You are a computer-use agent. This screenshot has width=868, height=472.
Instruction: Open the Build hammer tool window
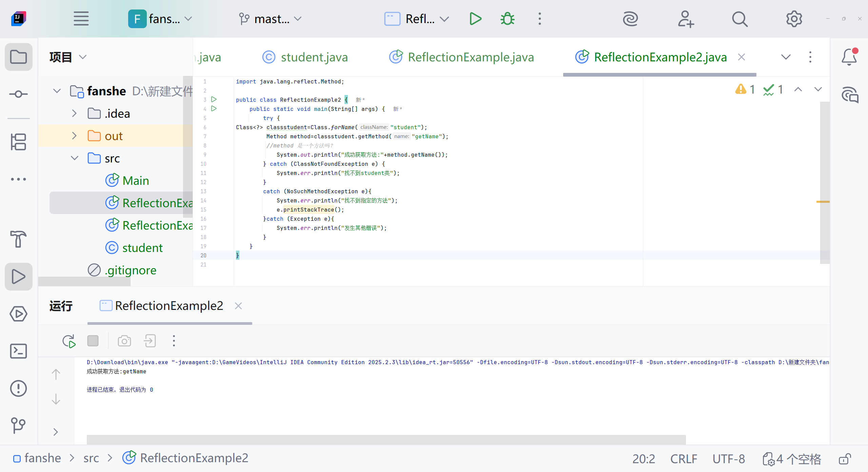pyautogui.click(x=18, y=239)
